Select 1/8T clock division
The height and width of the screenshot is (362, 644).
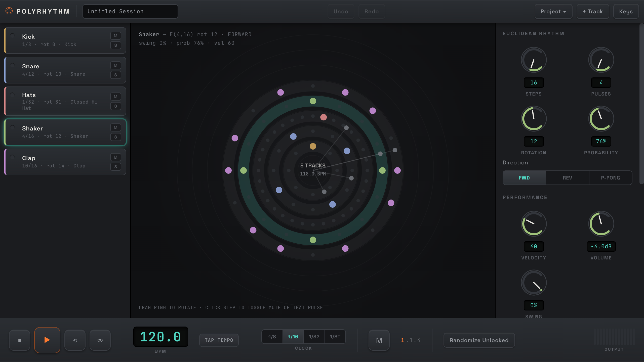(335, 337)
